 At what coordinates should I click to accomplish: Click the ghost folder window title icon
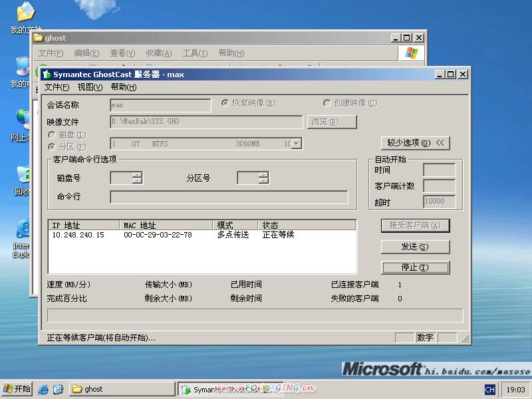click(x=39, y=38)
